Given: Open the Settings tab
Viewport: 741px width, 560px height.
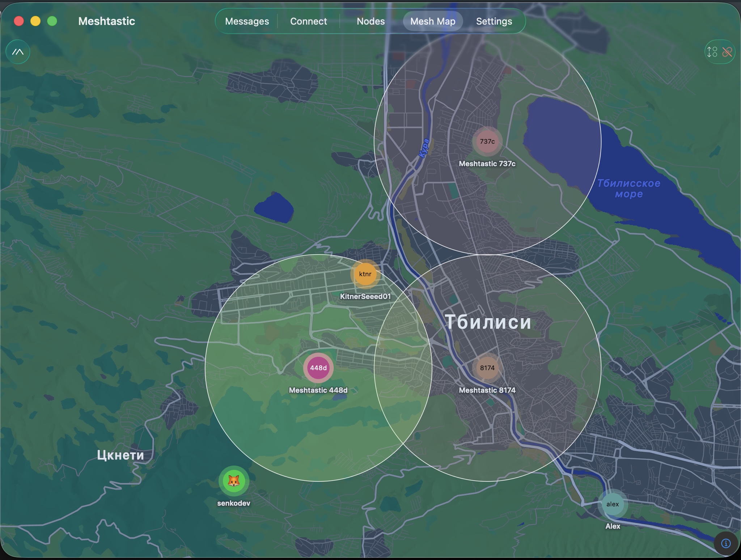Looking at the screenshot, I should click(x=494, y=21).
